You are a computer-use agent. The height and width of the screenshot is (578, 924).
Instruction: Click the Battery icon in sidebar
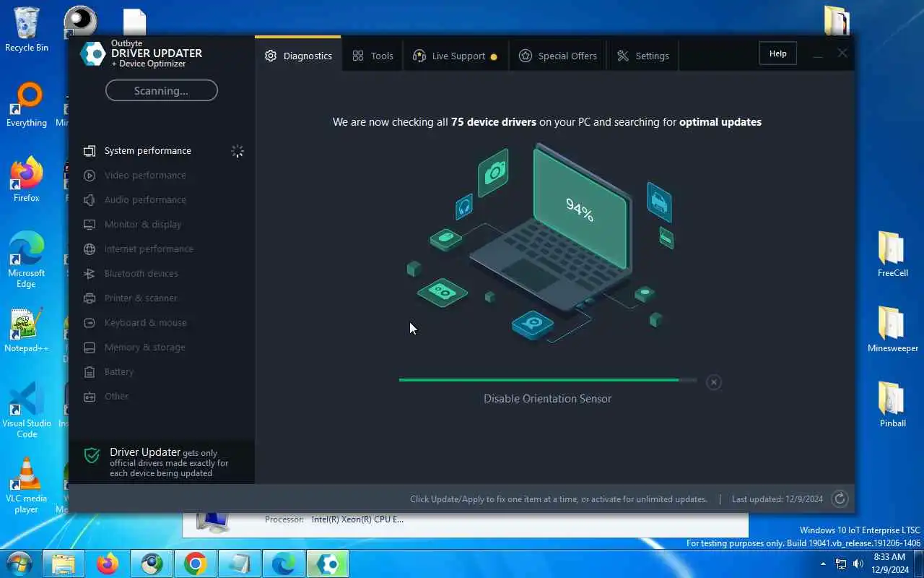pyautogui.click(x=90, y=372)
